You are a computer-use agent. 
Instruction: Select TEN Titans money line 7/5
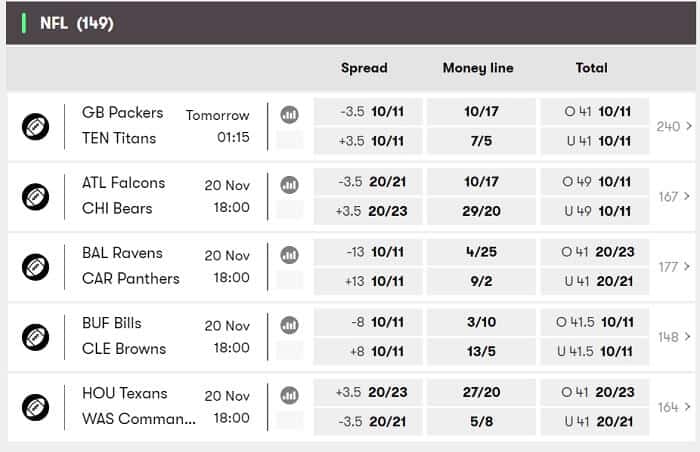coord(481,141)
